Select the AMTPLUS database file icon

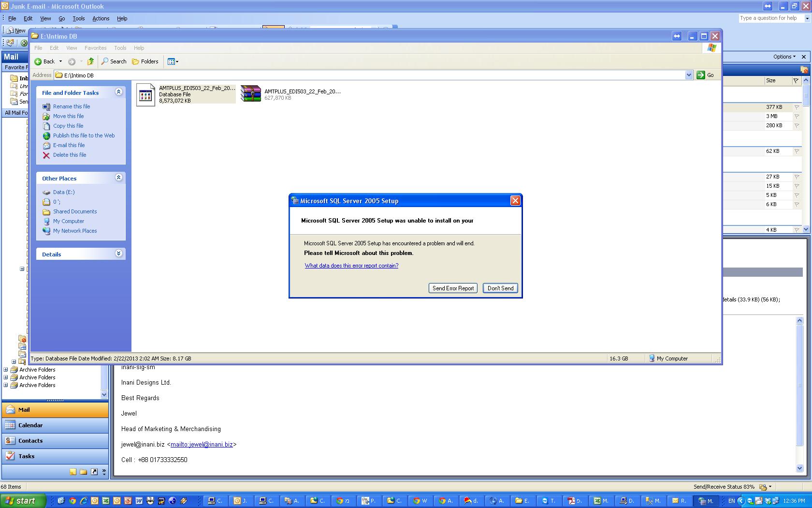[x=145, y=94]
